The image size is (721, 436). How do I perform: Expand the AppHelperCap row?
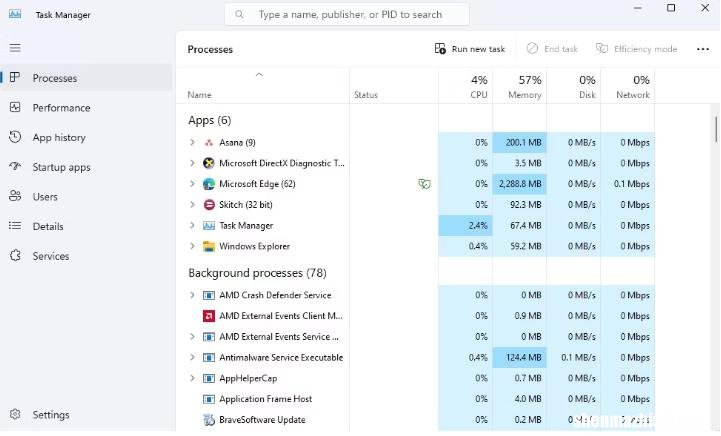tap(192, 378)
